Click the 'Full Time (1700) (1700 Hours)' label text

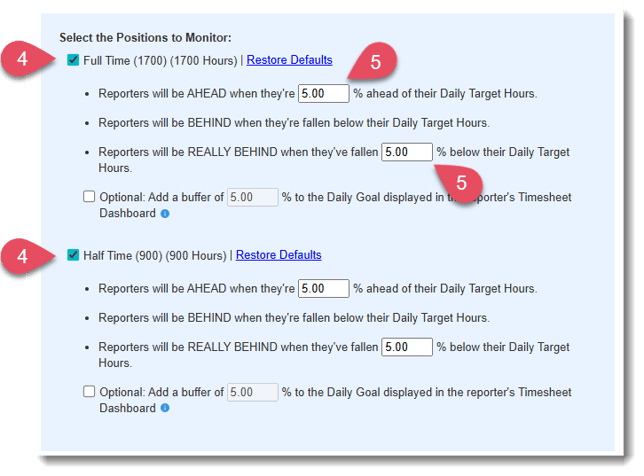[x=160, y=60]
